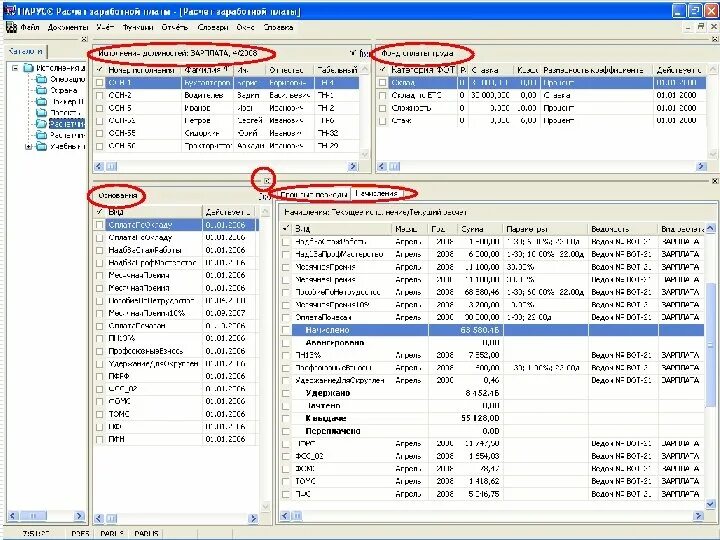Select the root Исполнения folder icon in tree
This screenshot has width=720, height=540.
point(28,68)
